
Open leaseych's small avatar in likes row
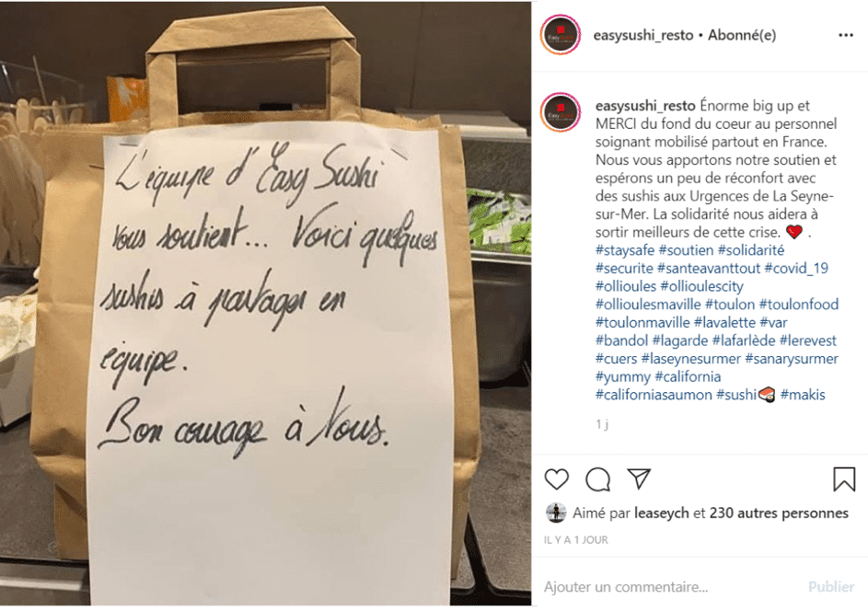[x=556, y=513]
